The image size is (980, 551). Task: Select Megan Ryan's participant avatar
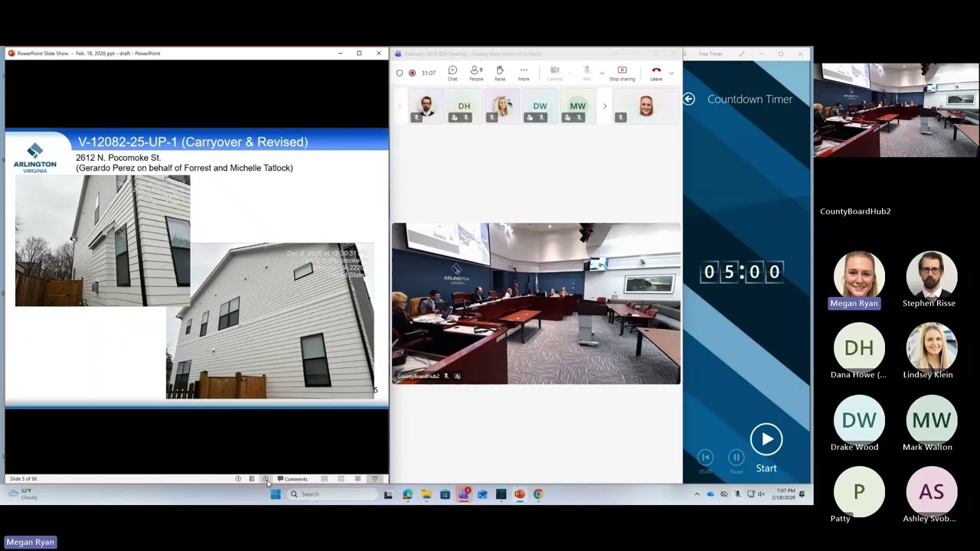858,275
